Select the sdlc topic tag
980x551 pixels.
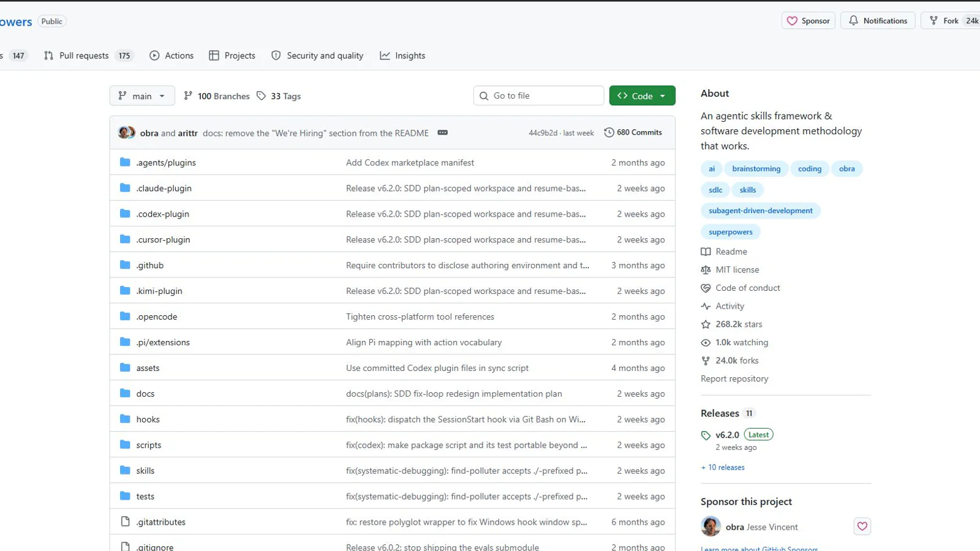[715, 190]
